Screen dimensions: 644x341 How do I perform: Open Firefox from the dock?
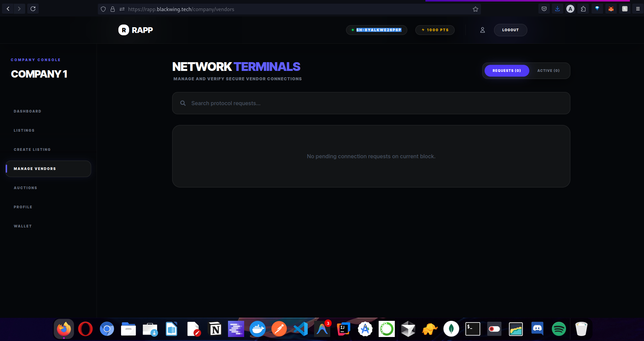point(64,329)
